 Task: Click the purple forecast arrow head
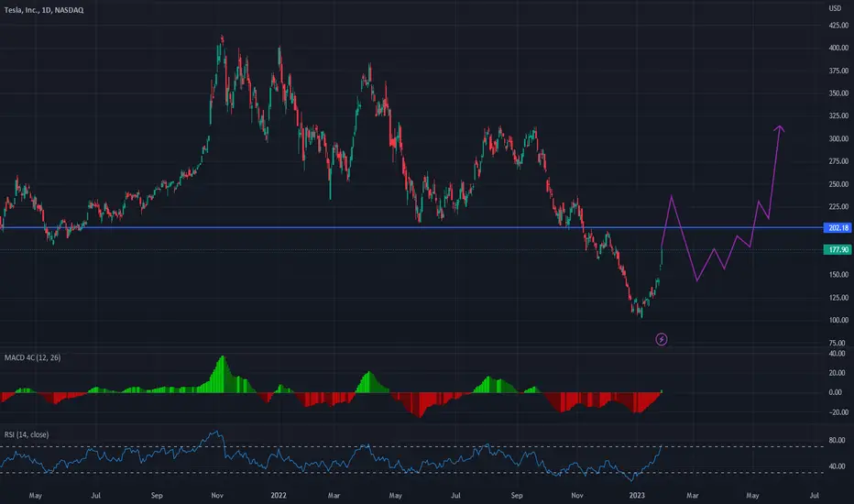[780, 128]
